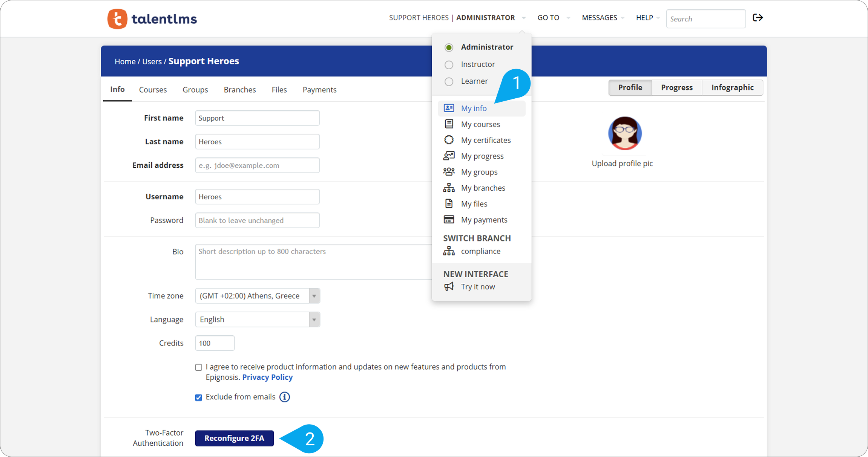Click the My progress chart icon
The image size is (868, 457).
[449, 156]
